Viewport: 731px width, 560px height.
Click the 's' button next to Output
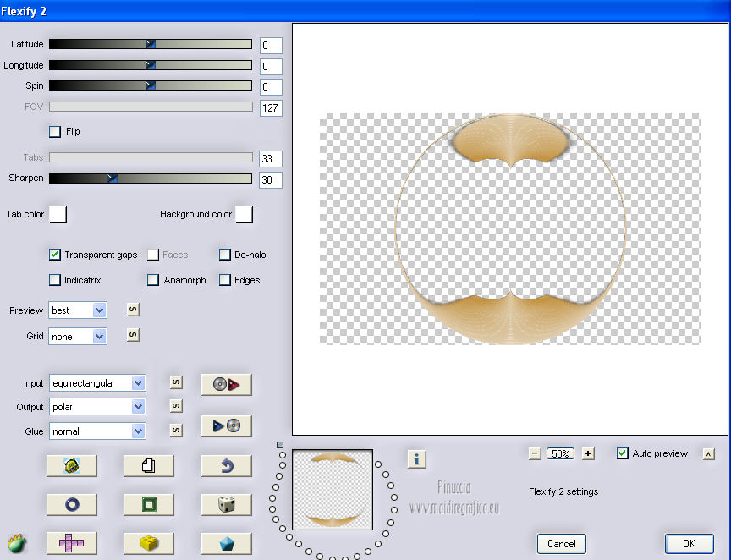tap(176, 406)
